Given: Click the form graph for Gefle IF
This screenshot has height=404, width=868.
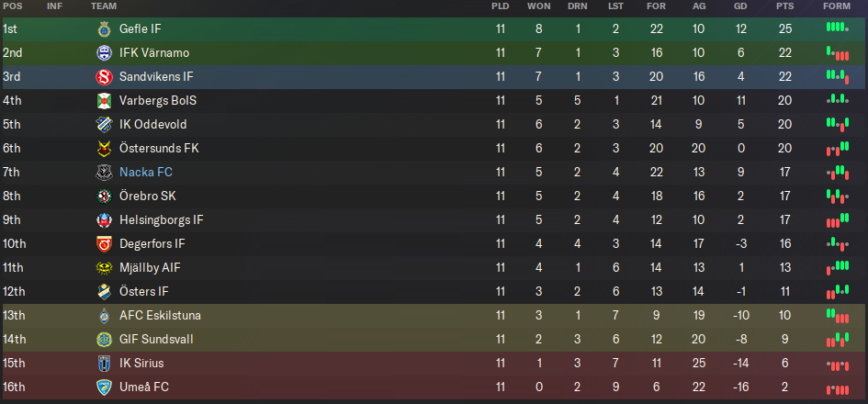Looking at the screenshot, I should [836, 29].
